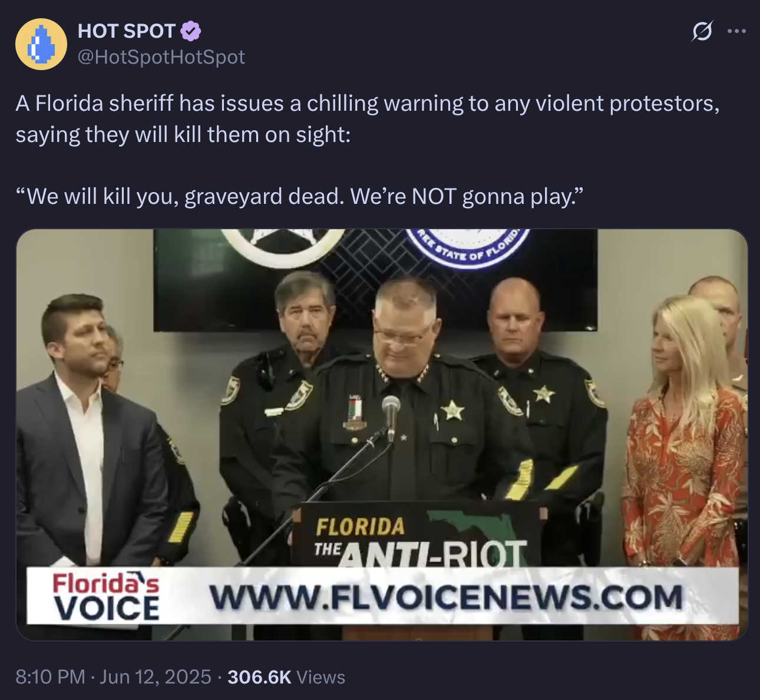
Task: Click the WWW.FLVOICENEWS.COM banner text
Action: pyautogui.click(x=445, y=597)
